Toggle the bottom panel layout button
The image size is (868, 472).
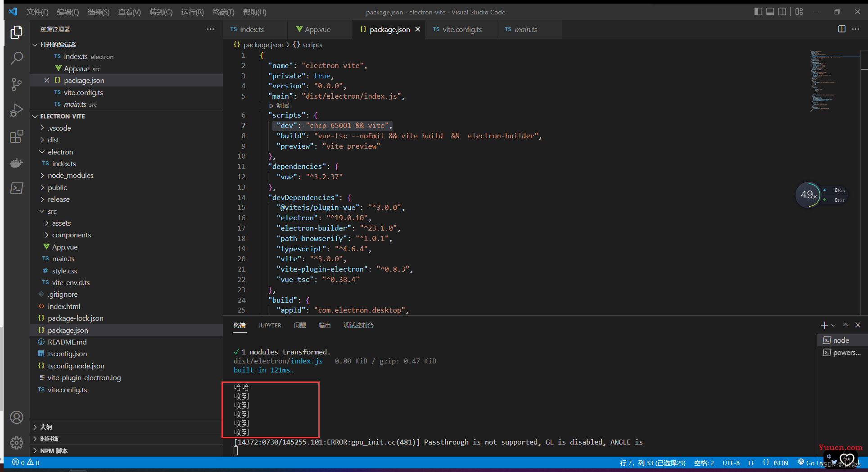[x=770, y=12]
